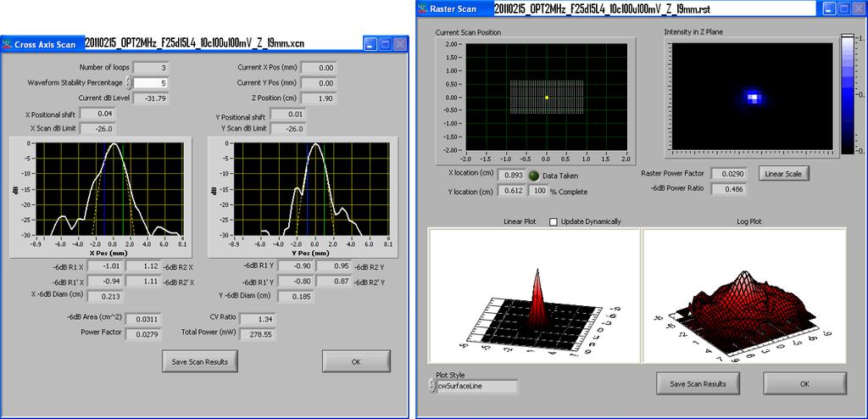Click the Linear Plot 3D surface graph
This screenshot has height=419, width=868.
pyautogui.click(x=534, y=295)
